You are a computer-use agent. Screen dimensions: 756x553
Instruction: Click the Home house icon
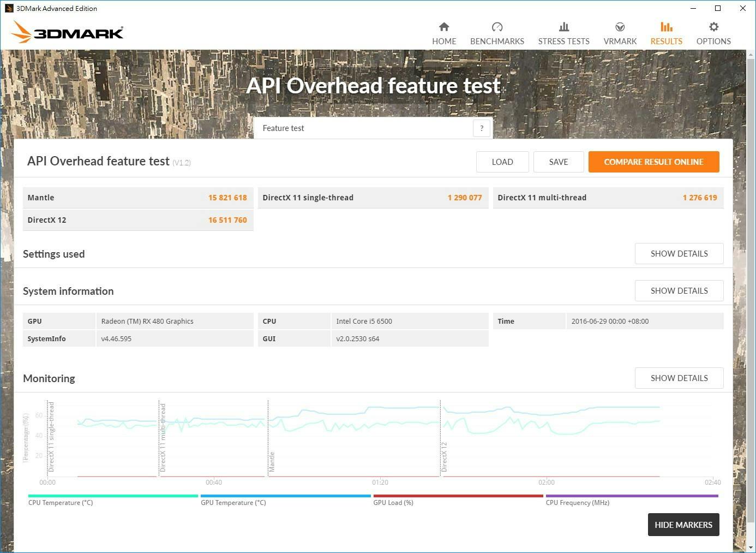pyautogui.click(x=444, y=27)
